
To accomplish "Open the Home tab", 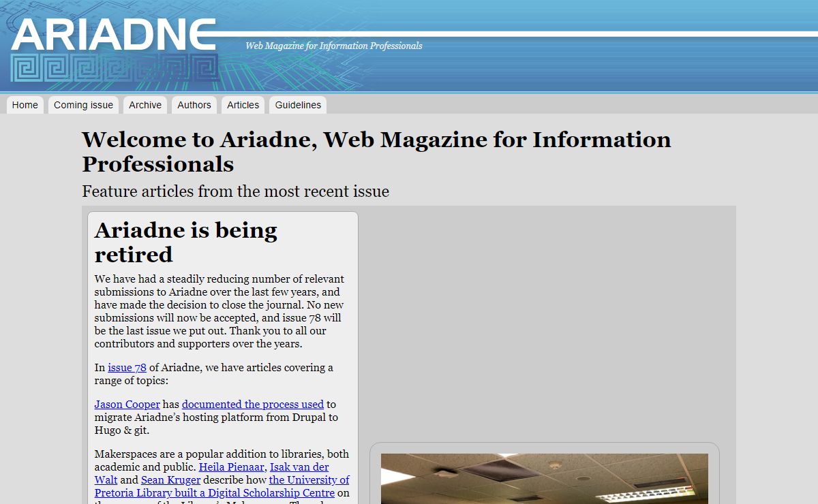I will tap(25, 105).
